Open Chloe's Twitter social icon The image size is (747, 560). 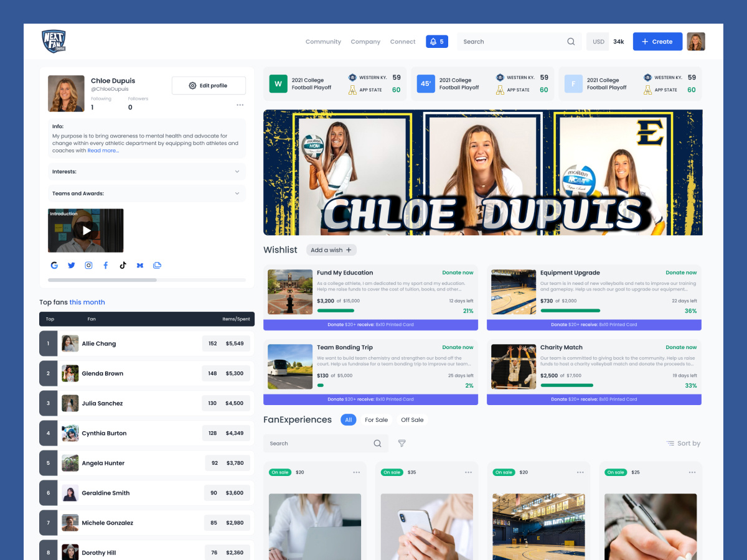click(x=71, y=264)
